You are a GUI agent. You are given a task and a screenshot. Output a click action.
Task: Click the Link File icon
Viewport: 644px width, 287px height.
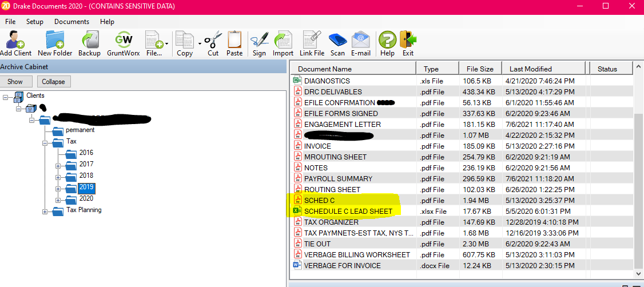312,43
